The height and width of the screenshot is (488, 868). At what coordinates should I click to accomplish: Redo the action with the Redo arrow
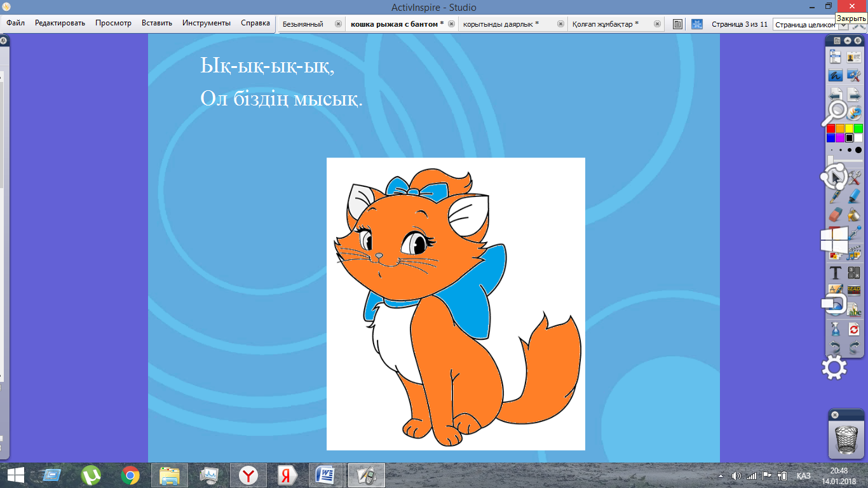(x=854, y=348)
